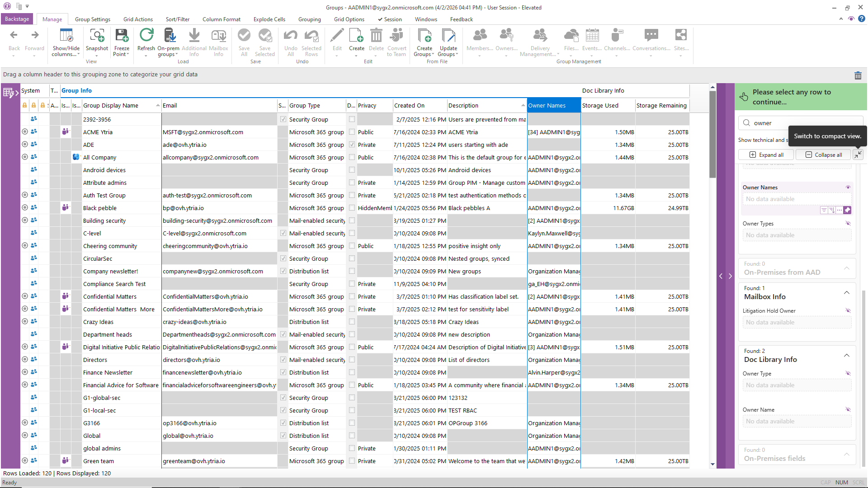Collapse the Doc Library Info section

coord(846,356)
